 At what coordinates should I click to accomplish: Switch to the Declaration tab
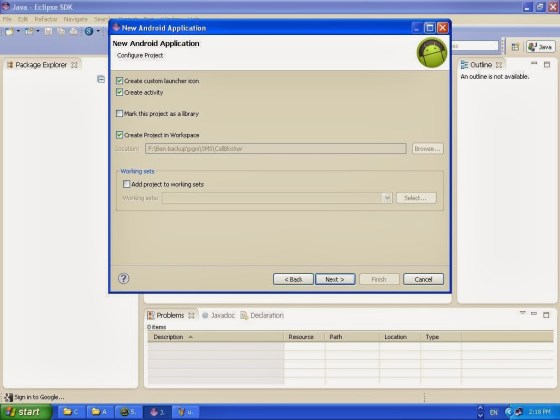pyautogui.click(x=262, y=315)
